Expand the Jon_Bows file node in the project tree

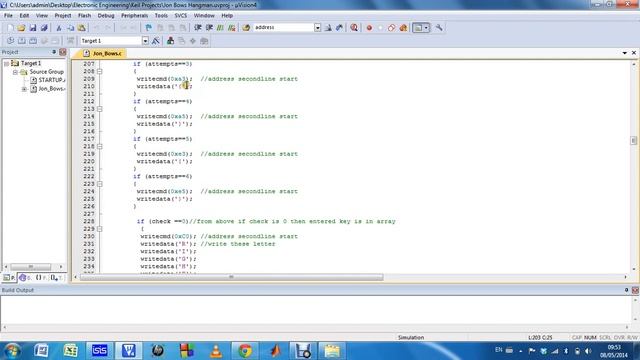(24, 89)
